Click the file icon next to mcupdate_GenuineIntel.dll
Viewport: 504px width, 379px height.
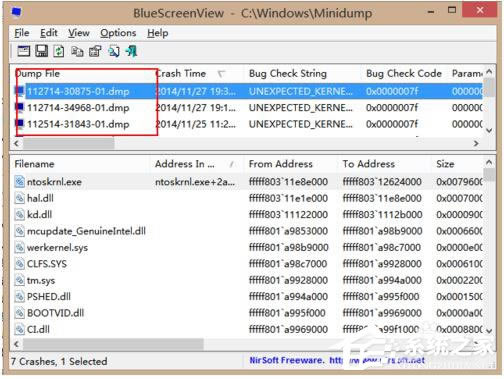(x=19, y=231)
